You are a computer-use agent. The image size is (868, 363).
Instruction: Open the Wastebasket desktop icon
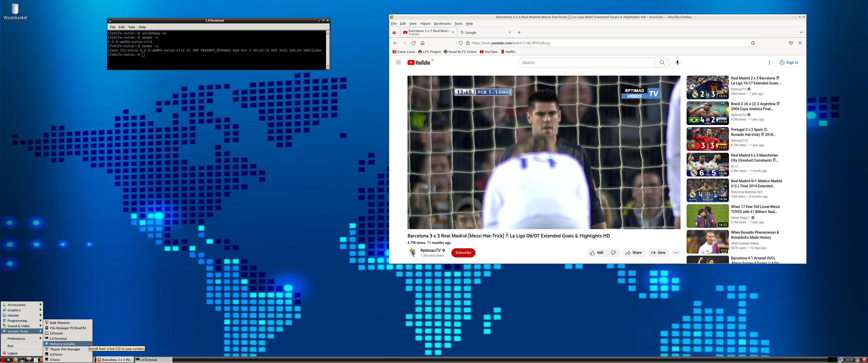click(15, 11)
